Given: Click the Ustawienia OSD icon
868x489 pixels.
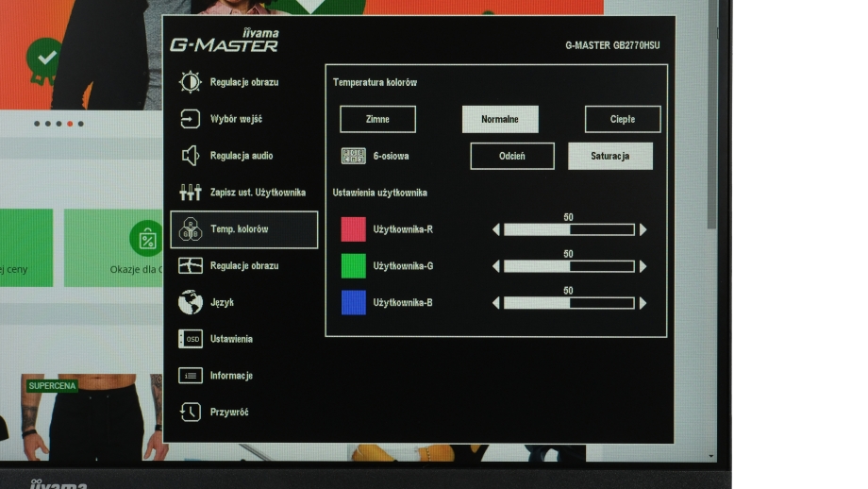Looking at the screenshot, I should (190, 339).
